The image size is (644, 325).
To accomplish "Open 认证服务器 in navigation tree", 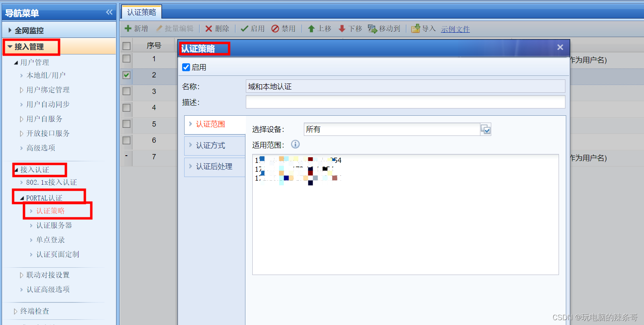I will [x=54, y=225].
